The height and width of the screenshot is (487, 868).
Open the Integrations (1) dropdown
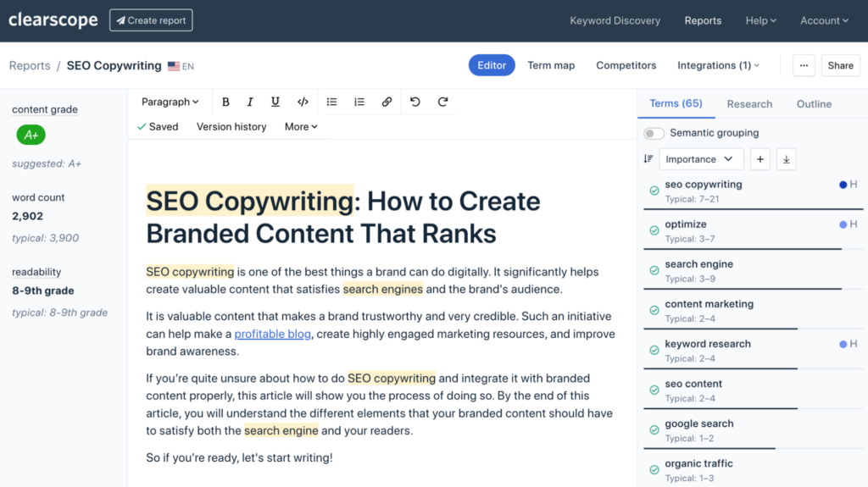click(x=718, y=65)
